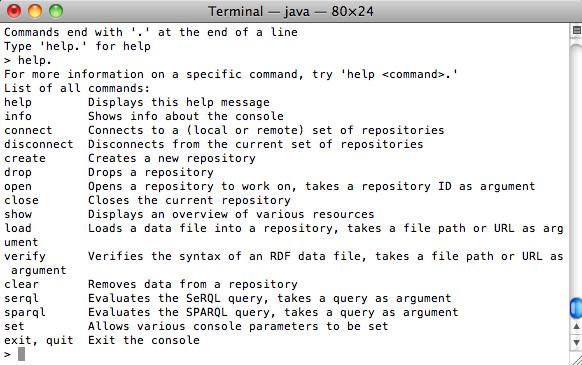The image size is (582, 365).
Task: Click the yellow minimize window button
Action: pyautogui.click(x=35, y=11)
